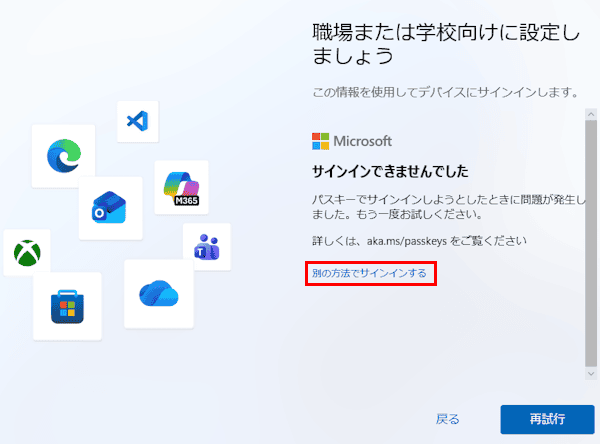Click 別の方法でサインインする link
This screenshot has height=444, width=600.
tap(369, 273)
